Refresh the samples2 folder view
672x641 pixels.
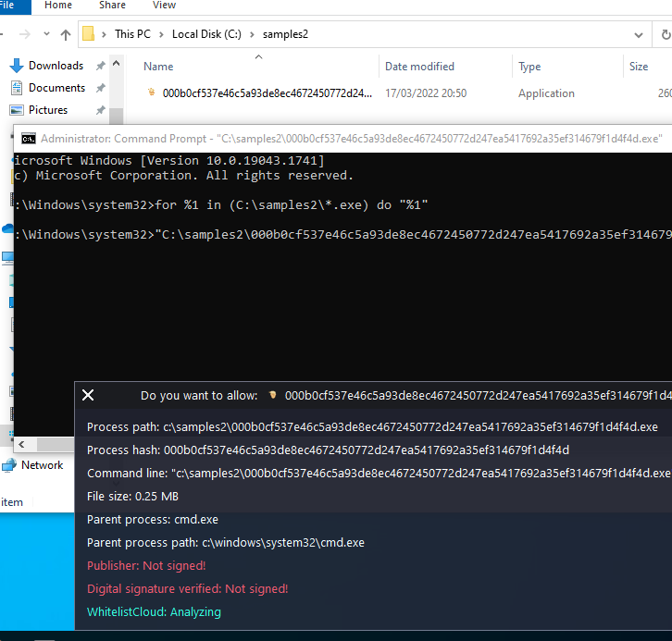(x=666, y=34)
